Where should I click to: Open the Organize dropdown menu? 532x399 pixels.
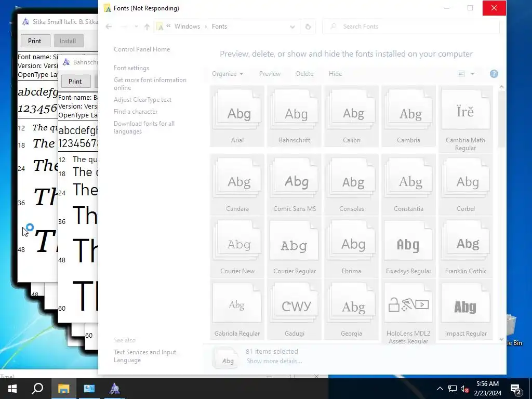coord(228,74)
